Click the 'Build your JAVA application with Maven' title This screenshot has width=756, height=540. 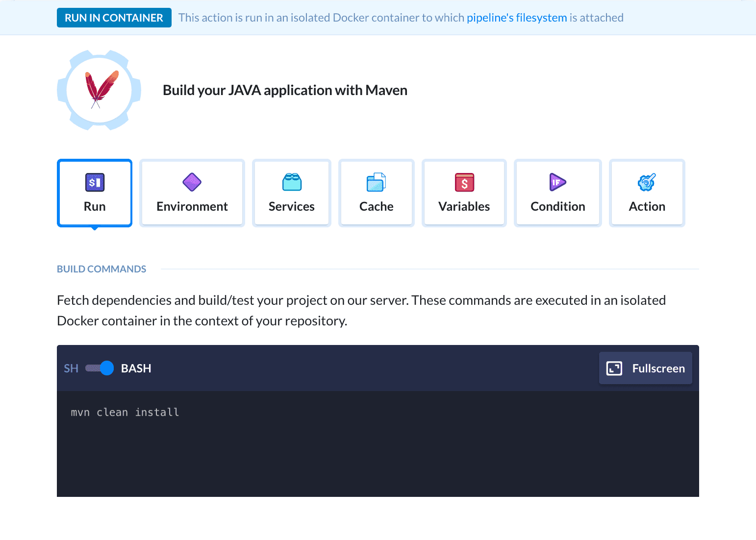tap(285, 90)
